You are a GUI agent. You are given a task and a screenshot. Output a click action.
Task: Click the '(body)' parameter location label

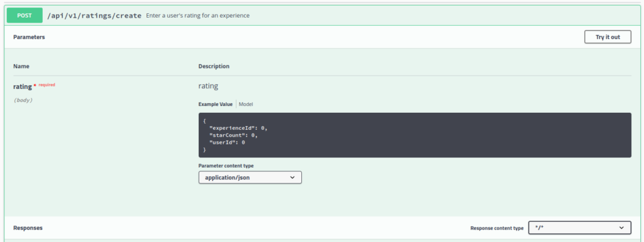23,100
